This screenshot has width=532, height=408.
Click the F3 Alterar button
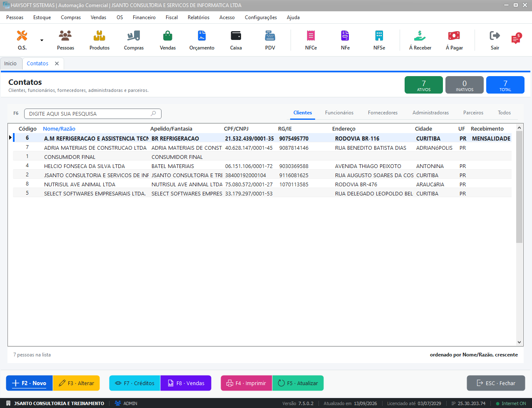pos(76,383)
